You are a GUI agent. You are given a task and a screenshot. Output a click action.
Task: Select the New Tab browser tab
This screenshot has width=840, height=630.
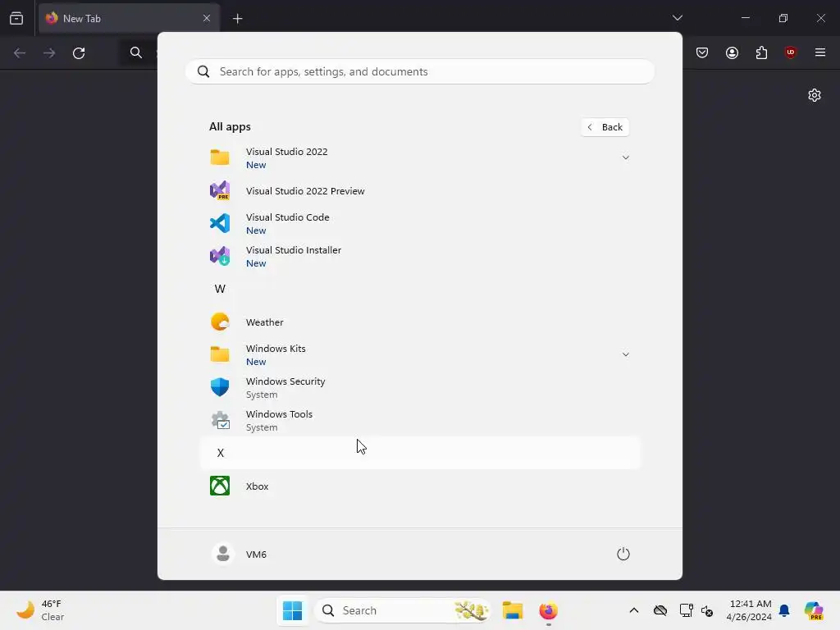click(129, 18)
